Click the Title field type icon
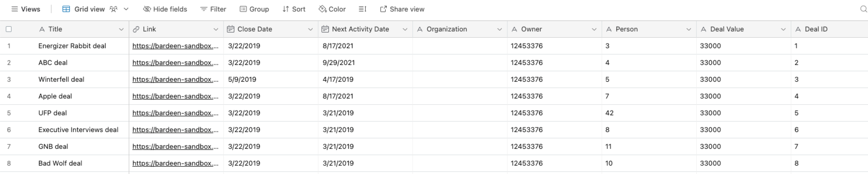 coord(42,29)
